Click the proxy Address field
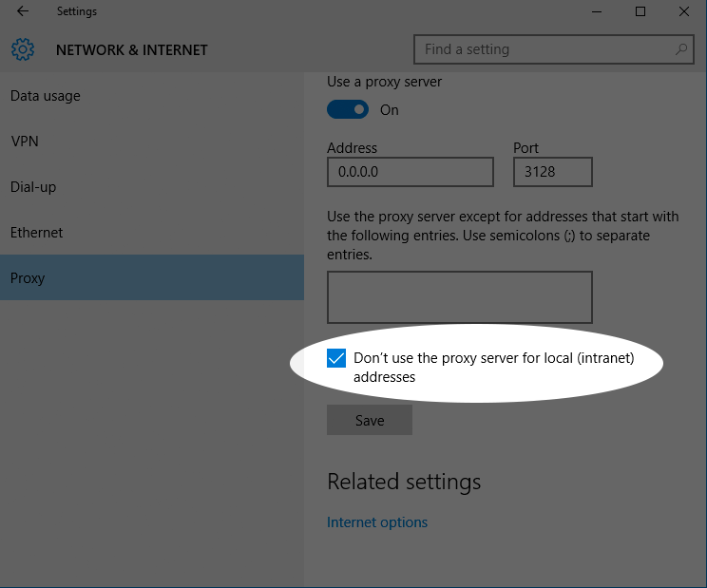 pyautogui.click(x=411, y=172)
